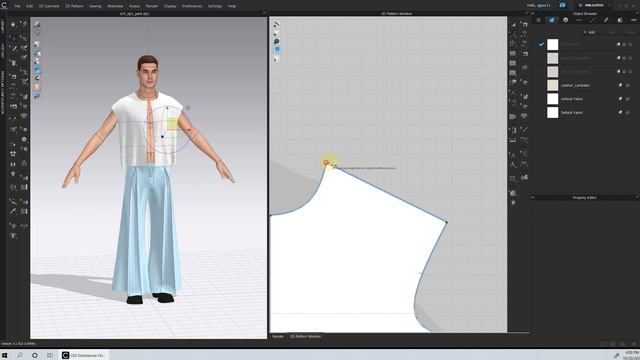
Task: Open the File menu
Action: [x=17, y=6]
